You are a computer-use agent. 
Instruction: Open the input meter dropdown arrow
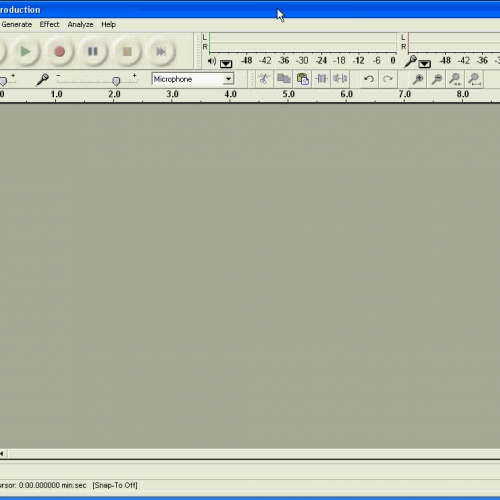pyautogui.click(x=425, y=63)
